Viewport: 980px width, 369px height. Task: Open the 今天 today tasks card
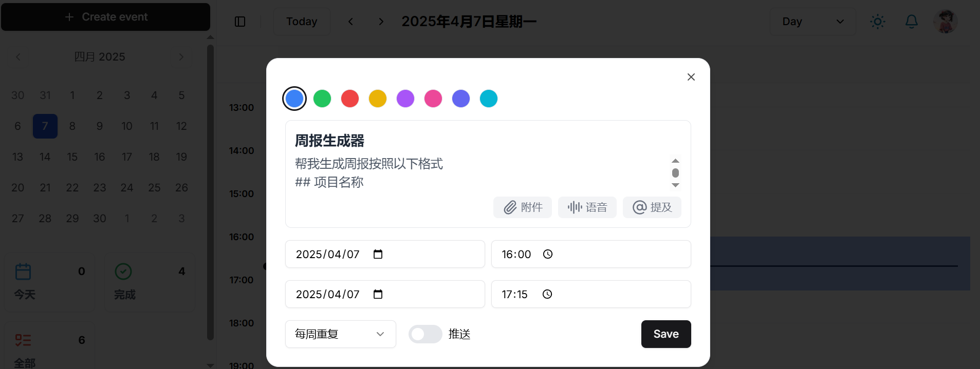tap(50, 282)
